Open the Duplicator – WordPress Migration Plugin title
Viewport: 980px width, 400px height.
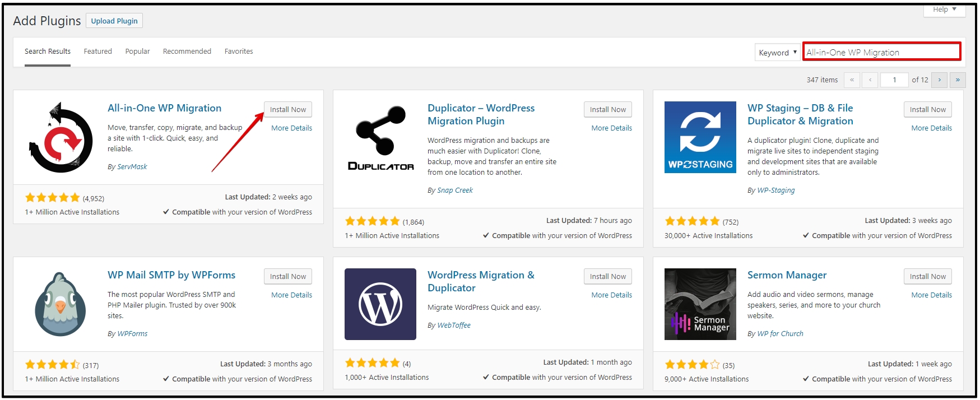pos(481,114)
